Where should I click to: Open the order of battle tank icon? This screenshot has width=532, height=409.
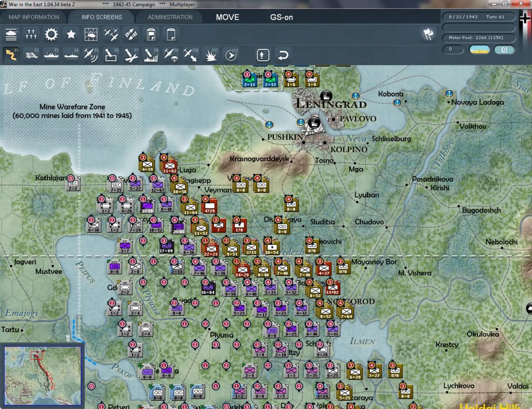point(11,34)
